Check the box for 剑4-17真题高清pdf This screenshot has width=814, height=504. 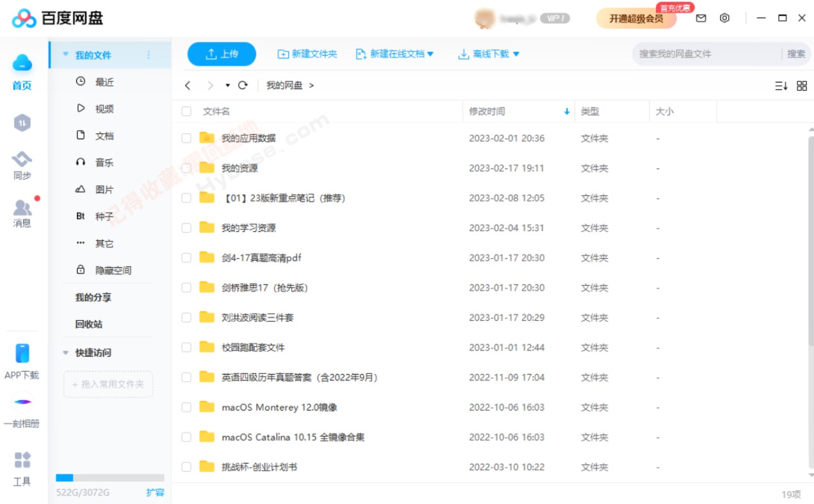(x=186, y=257)
